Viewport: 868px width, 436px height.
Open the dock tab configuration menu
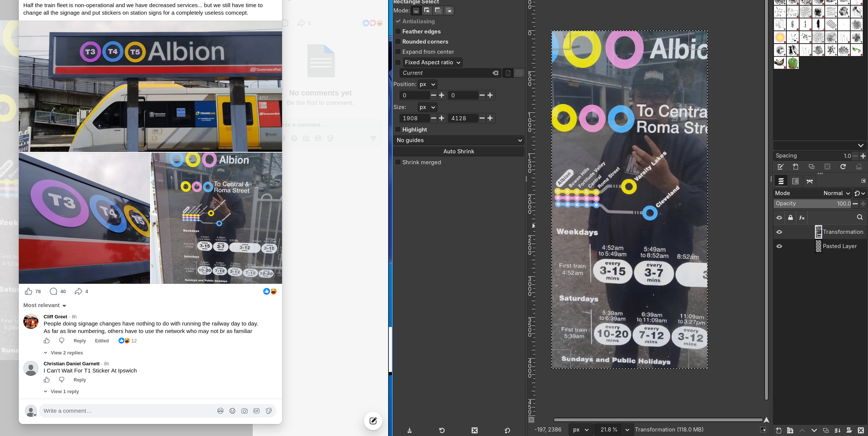[x=863, y=181]
